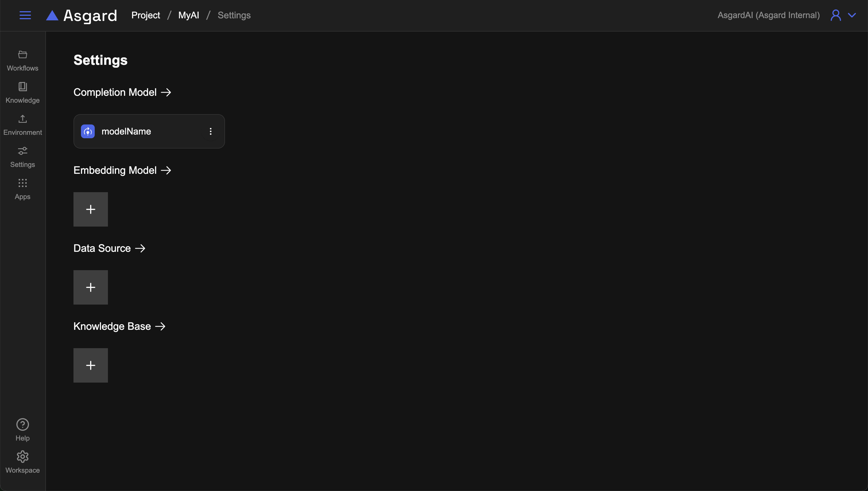Click the modelName model icon
Screen dimensions: 868x491
pos(88,132)
